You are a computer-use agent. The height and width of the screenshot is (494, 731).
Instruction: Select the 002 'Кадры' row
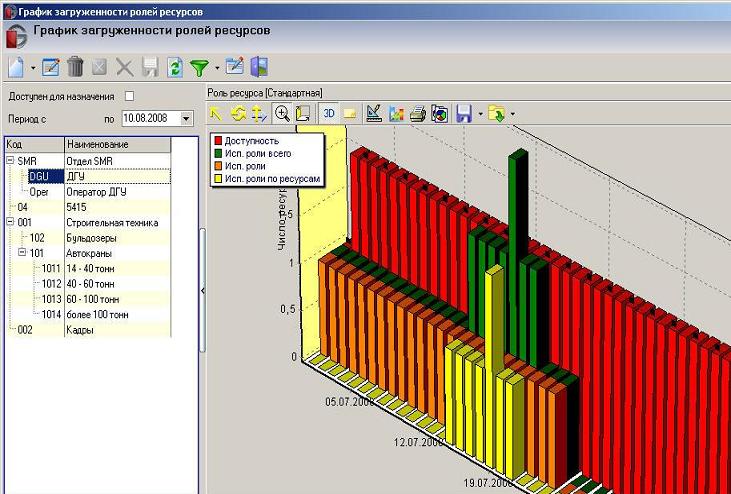[88, 330]
